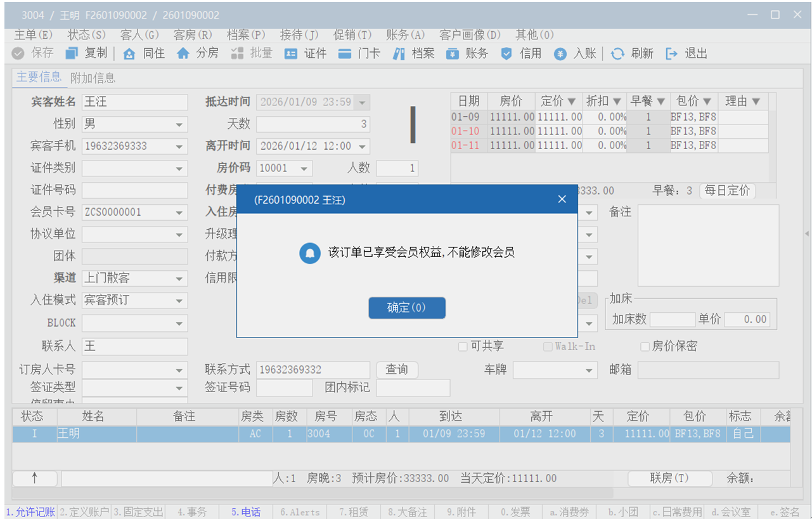Open 档案 (profile) toolbar icon
This screenshot has height=519, width=812.
[399, 54]
